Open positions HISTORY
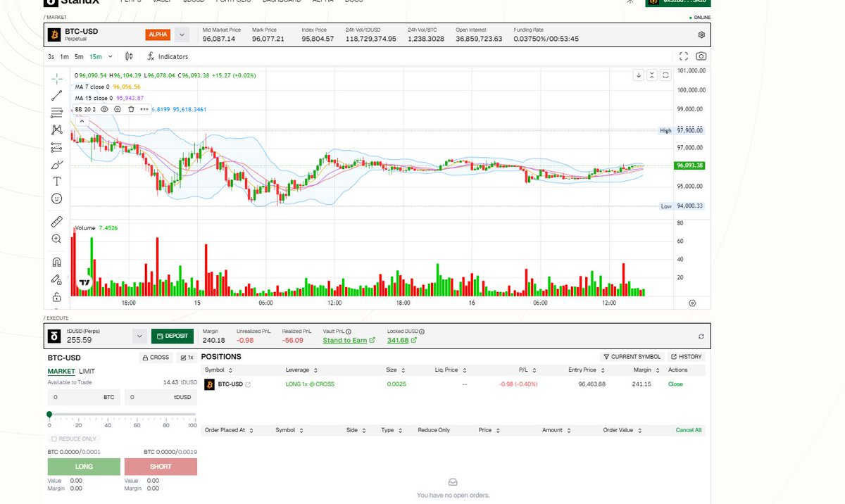 coord(686,357)
